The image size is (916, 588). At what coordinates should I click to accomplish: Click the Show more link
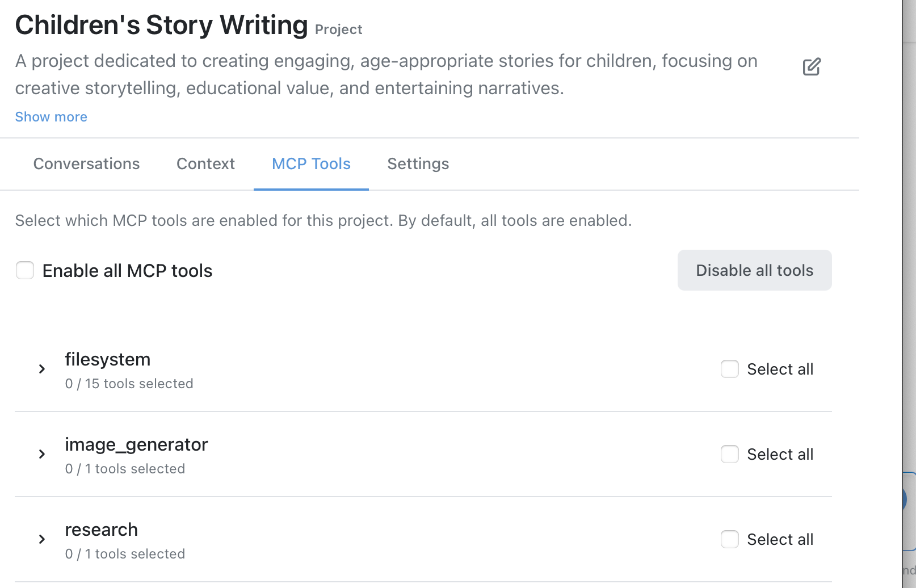pos(51,117)
